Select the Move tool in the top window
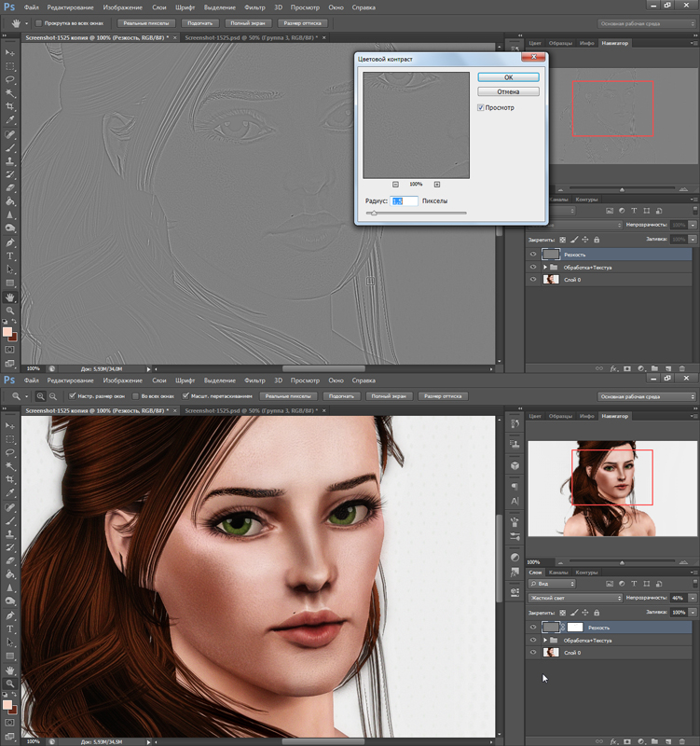The image size is (700, 746). [x=10, y=52]
